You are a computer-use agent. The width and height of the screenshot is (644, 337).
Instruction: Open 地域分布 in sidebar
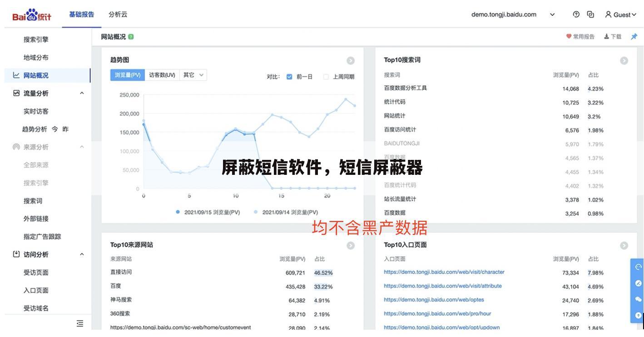(36, 58)
